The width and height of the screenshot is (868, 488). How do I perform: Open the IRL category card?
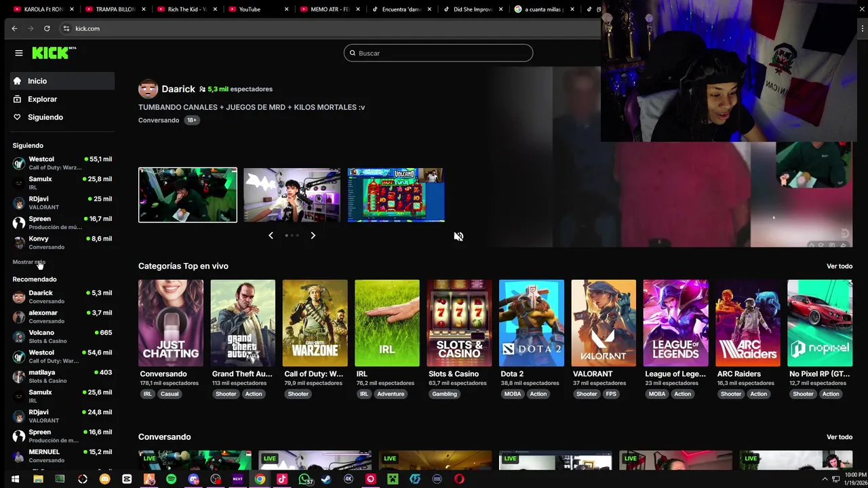coord(387,323)
